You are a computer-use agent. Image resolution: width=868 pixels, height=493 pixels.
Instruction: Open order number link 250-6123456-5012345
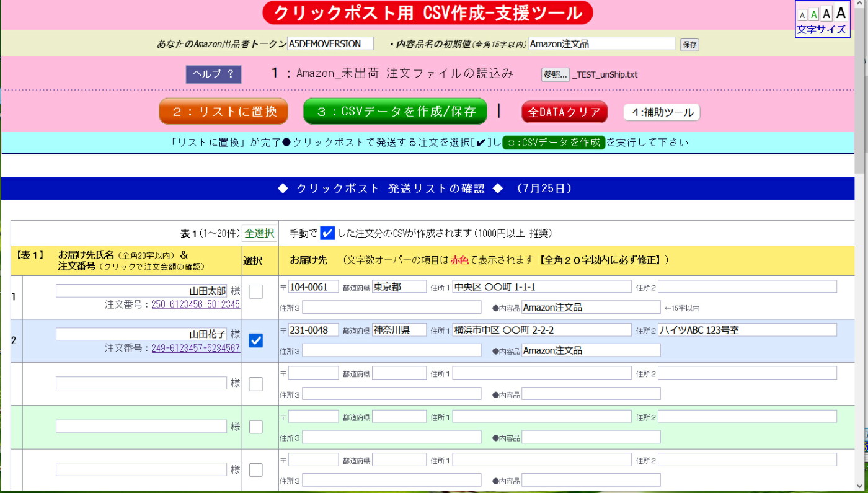pos(195,304)
